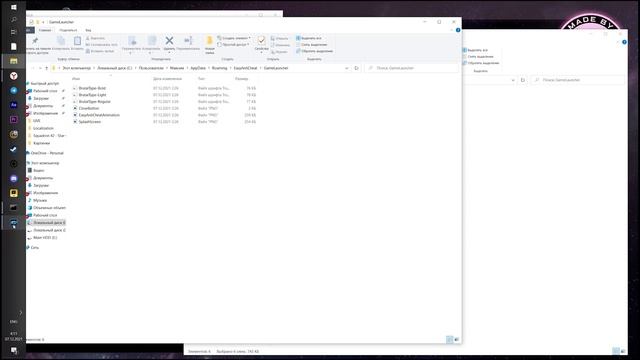
Task: Open the Windows Start menu
Action: pos(13,7)
